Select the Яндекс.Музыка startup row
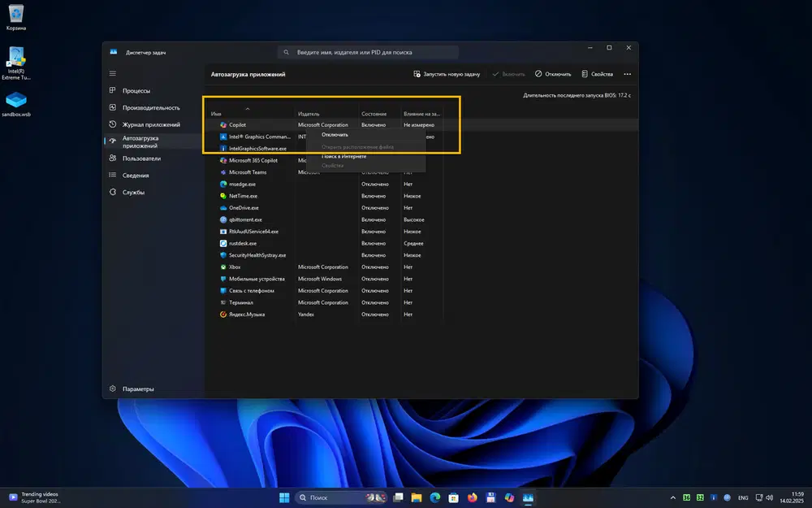This screenshot has height=508, width=812. pyautogui.click(x=247, y=315)
